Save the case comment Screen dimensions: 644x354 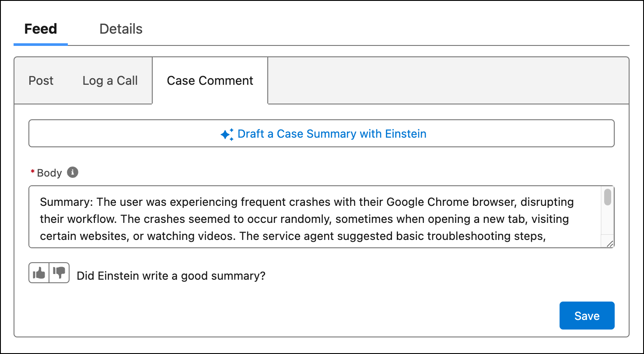click(x=587, y=315)
